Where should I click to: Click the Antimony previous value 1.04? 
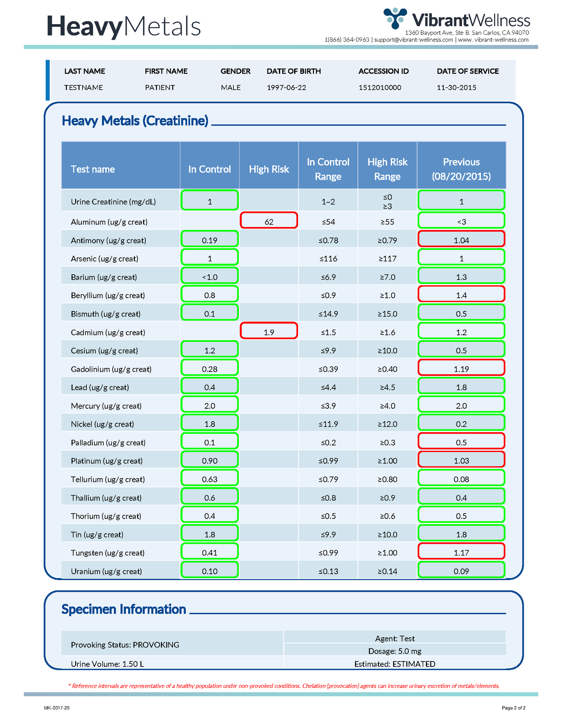pos(461,239)
